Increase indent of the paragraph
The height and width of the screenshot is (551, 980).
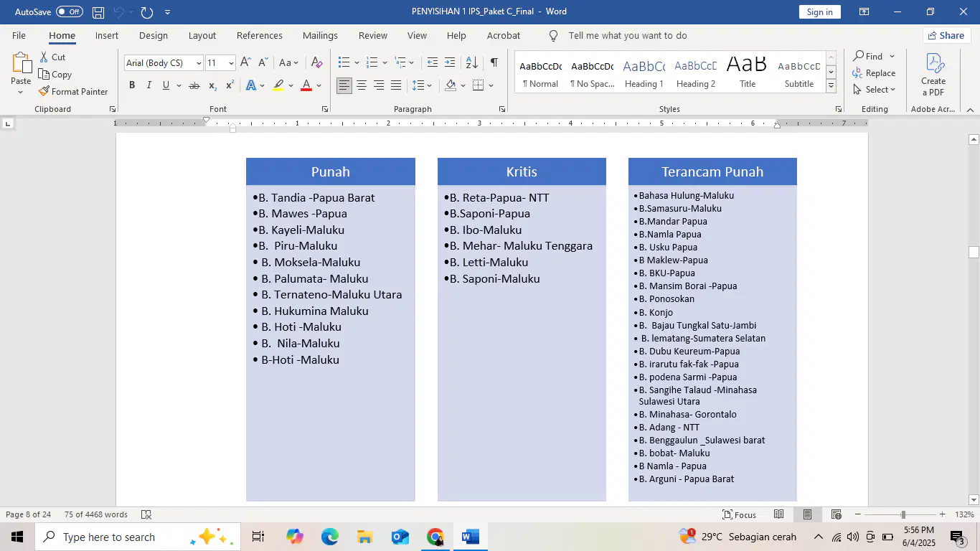pyautogui.click(x=450, y=62)
